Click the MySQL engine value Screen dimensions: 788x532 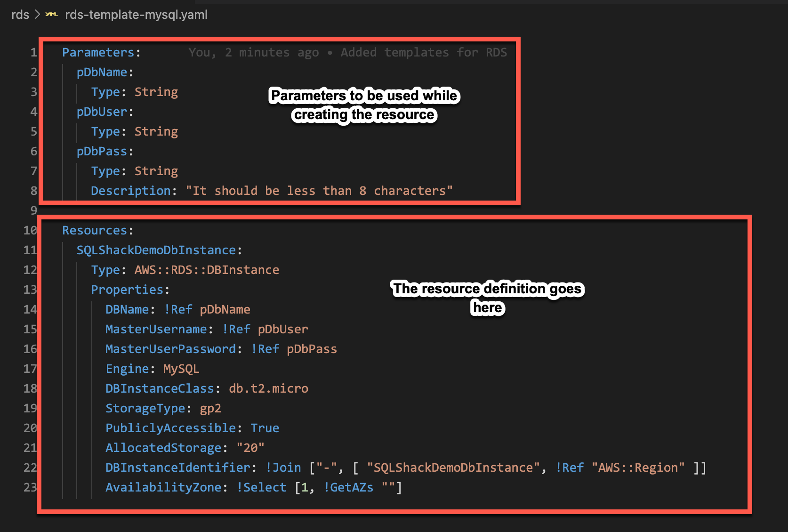point(181,369)
